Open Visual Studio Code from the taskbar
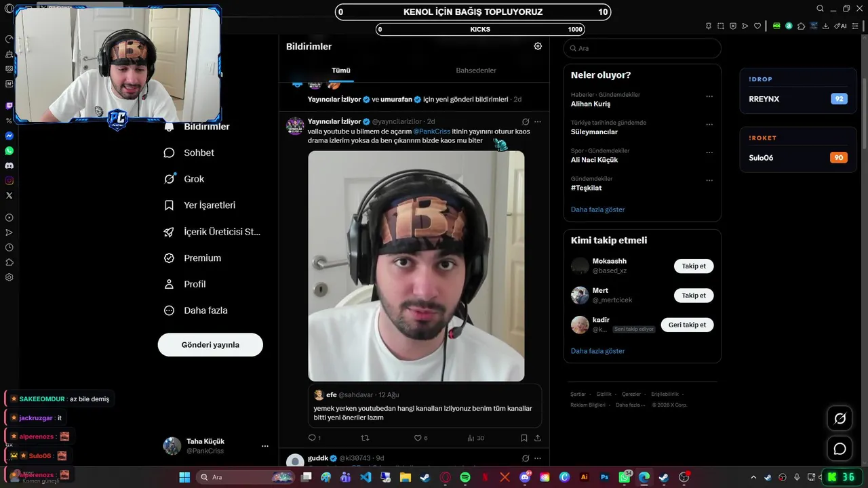 [366, 477]
